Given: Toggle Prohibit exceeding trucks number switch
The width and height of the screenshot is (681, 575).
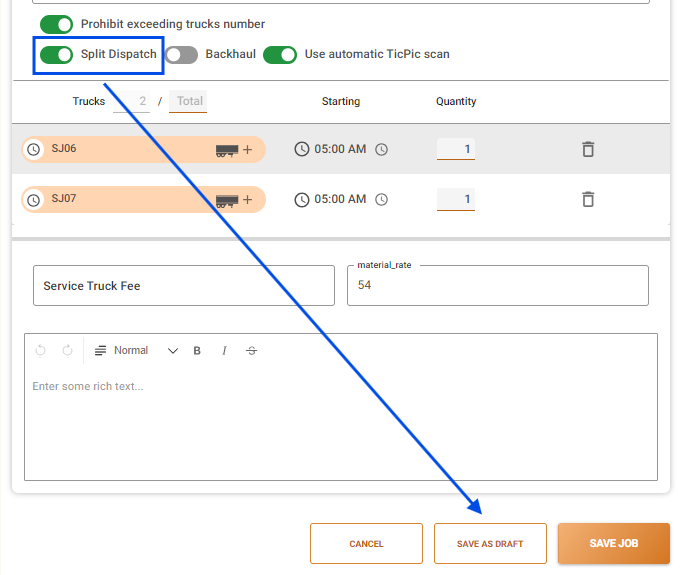Looking at the screenshot, I should tap(56, 24).
